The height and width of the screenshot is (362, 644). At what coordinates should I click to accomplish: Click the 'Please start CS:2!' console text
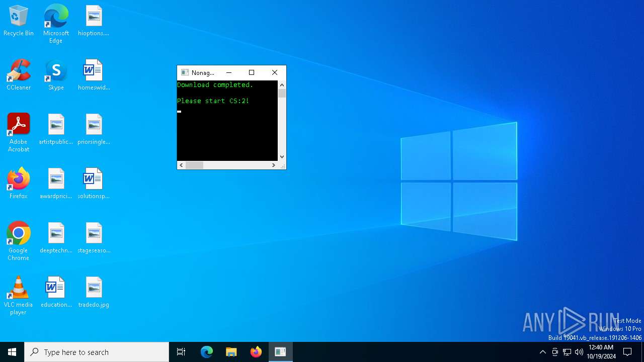pos(213,101)
